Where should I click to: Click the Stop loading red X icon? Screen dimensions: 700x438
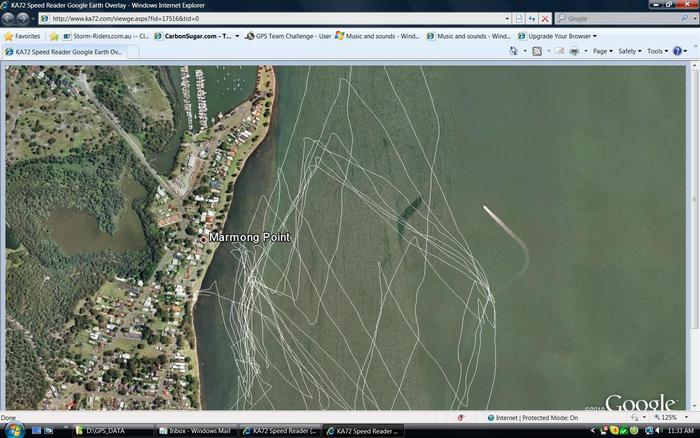tap(545, 18)
